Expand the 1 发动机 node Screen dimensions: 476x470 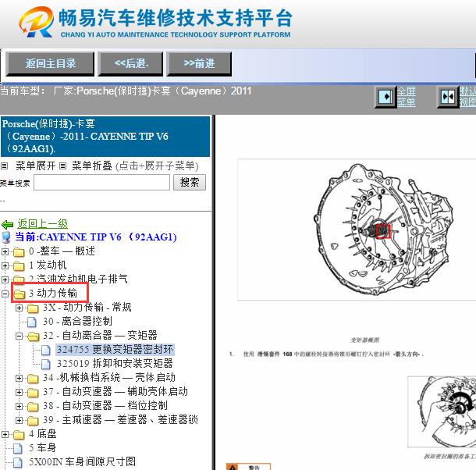5,265
